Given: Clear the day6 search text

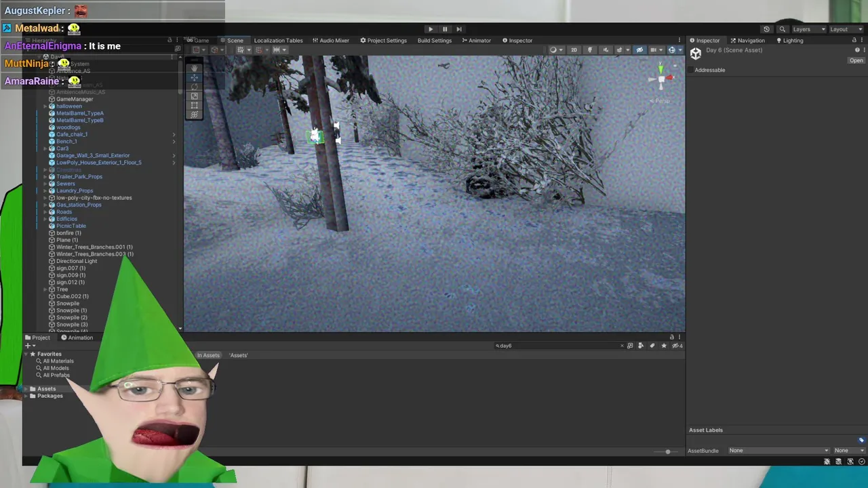Looking at the screenshot, I should (622, 346).
